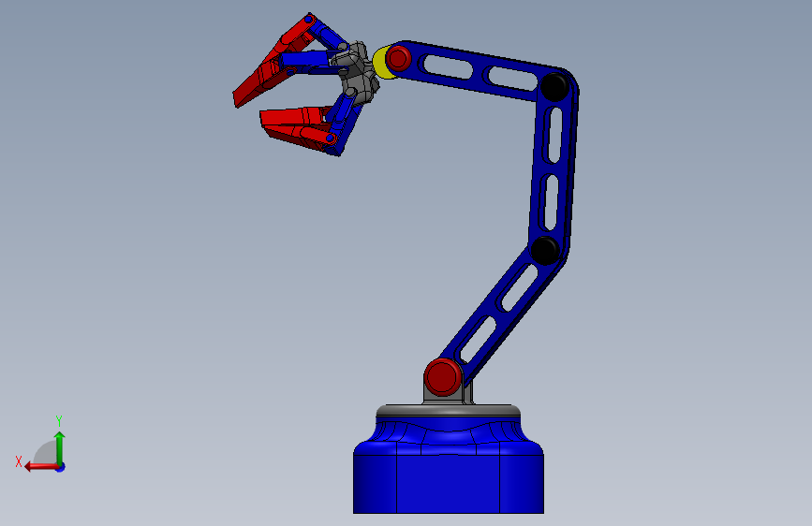This screenshot has height=526, width=812.
Task: Select the lower black elbow joint
Action: click(545, 251)
